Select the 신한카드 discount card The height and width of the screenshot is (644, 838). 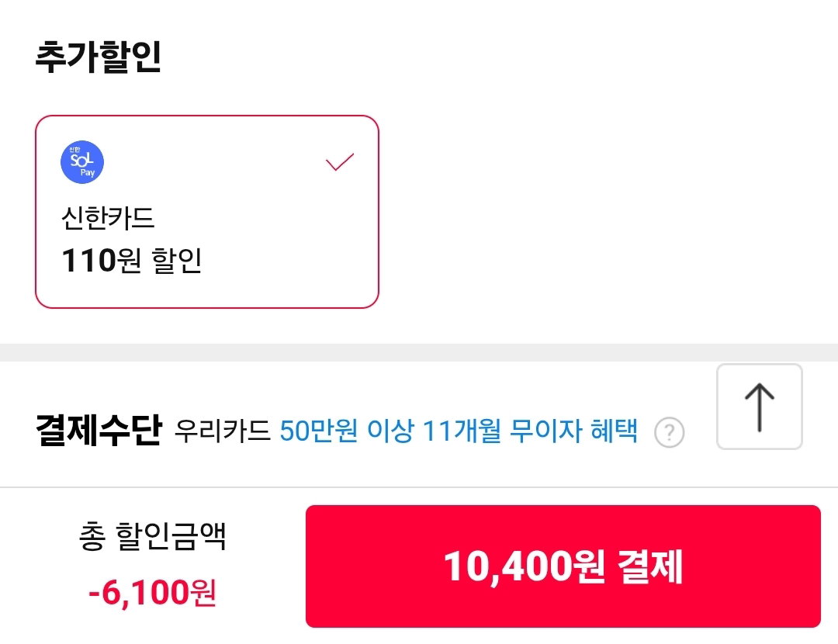coord(207,212)
